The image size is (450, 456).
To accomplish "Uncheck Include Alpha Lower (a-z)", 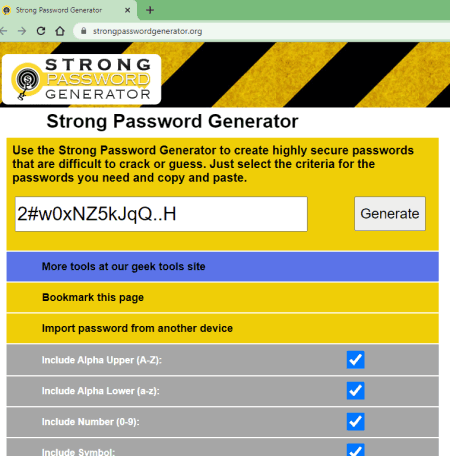I will tap(356, 391).
